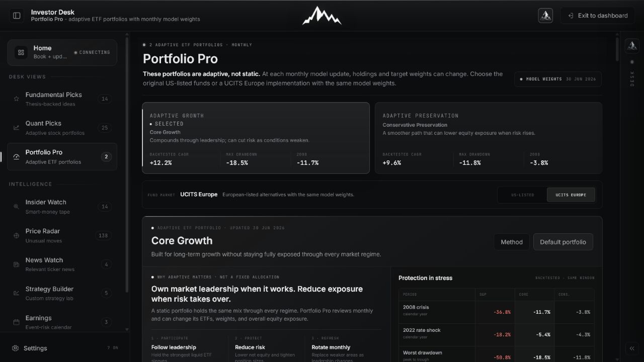Expand the Model Weights date pill
The image size is (644, 362).
point(558,79)
